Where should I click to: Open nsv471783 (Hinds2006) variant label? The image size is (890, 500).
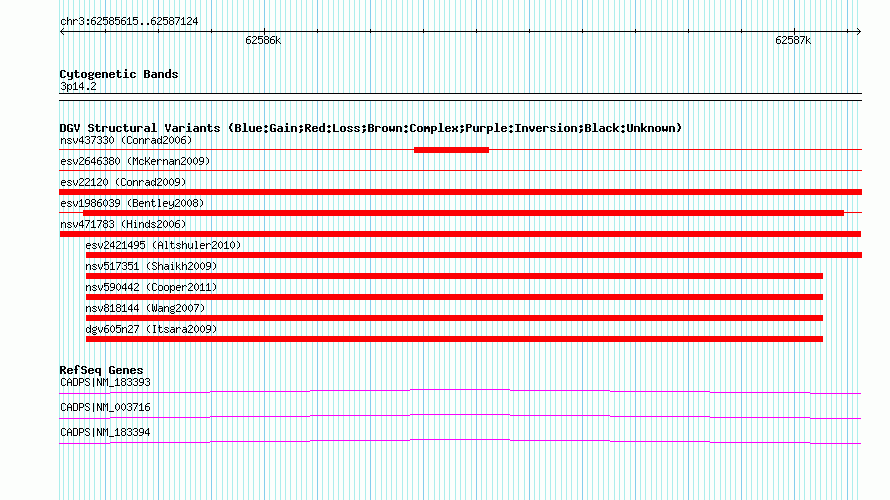(x=123, y=224)
